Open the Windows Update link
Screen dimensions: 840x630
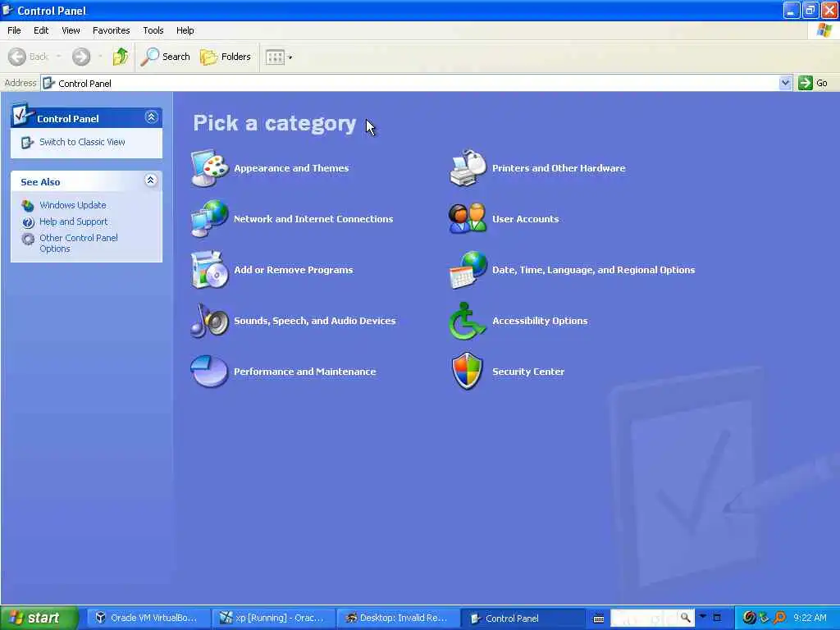(73, 205)
